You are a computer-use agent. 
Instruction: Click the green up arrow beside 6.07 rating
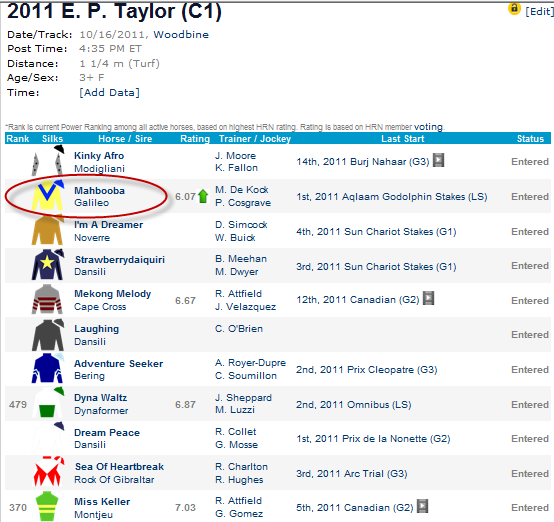(203, 196)
